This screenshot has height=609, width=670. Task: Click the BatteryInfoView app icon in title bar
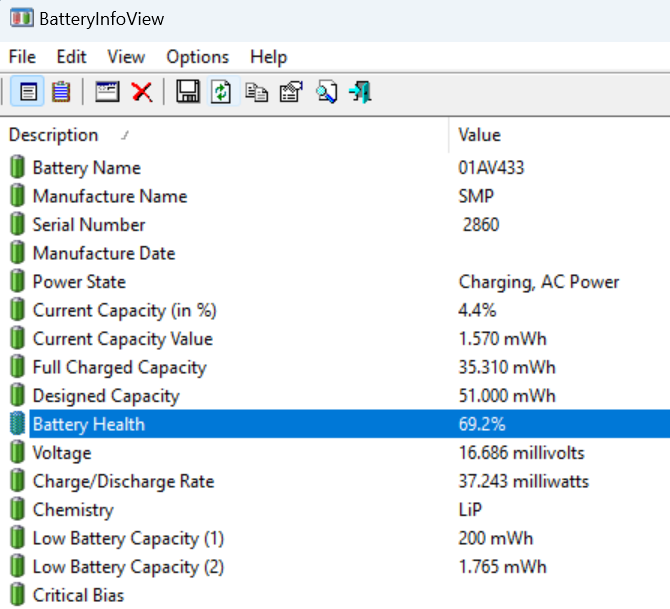(x=21, y=18)
